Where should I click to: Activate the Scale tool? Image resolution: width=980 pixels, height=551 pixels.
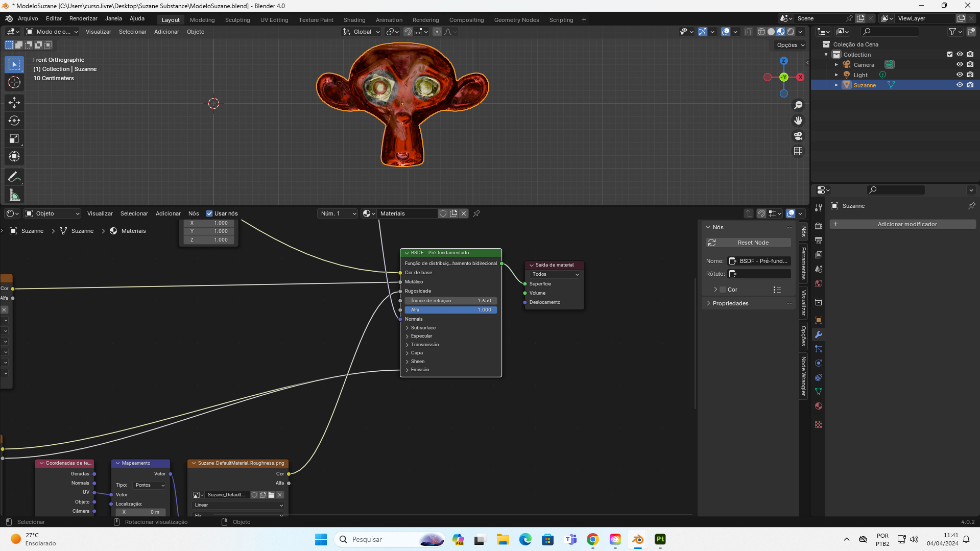(x=14, y=138)
